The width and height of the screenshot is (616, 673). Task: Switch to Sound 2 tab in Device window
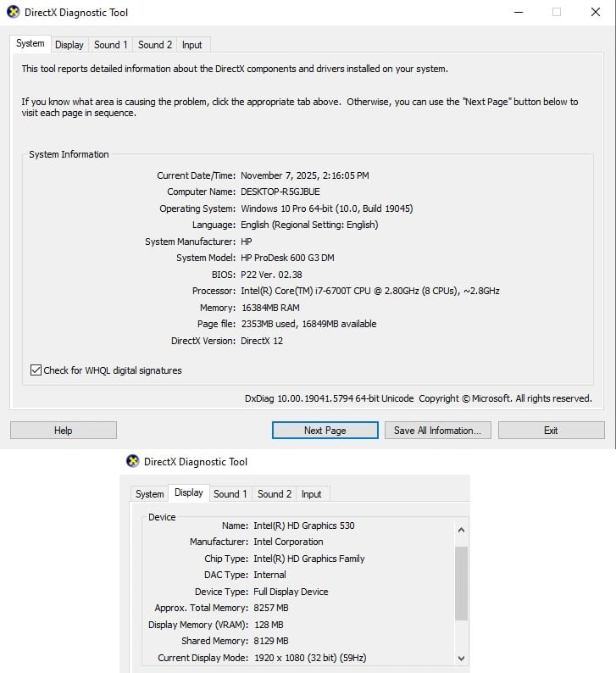click(275, 494)
